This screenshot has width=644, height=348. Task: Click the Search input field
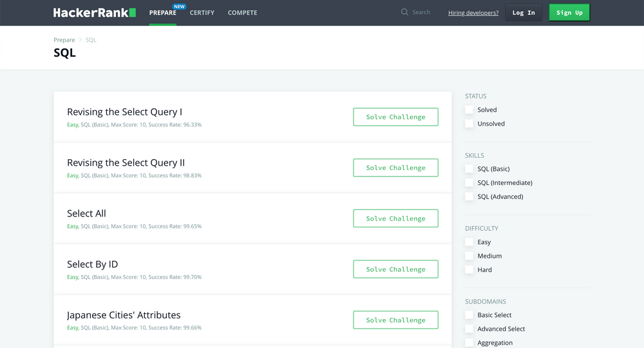(x=425, y=12)
